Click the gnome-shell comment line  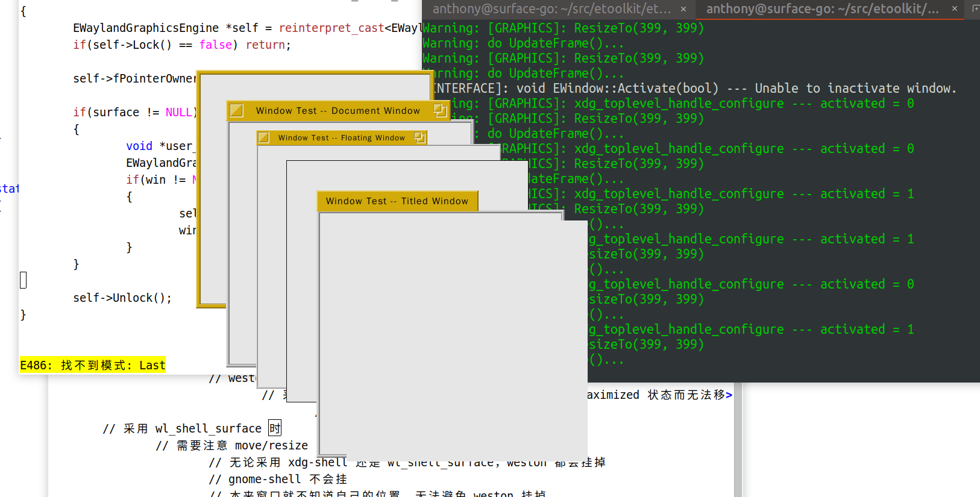278,479
